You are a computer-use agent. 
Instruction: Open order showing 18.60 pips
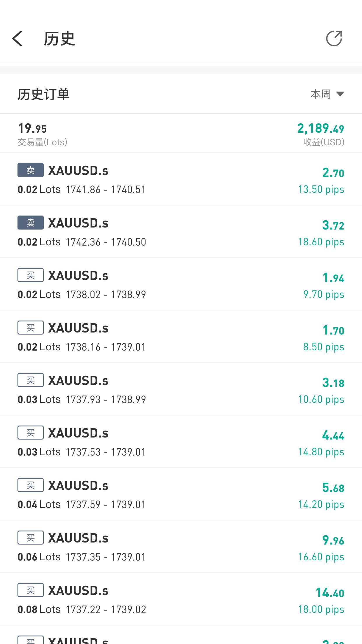181,232
